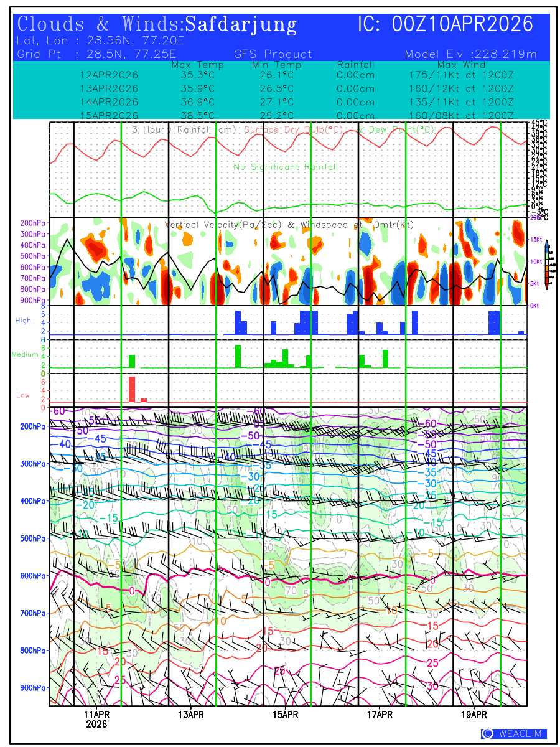560x747 pixels.
Task: Click the Clouds & Winds:Safdarjung title
Action: [157, 25]
